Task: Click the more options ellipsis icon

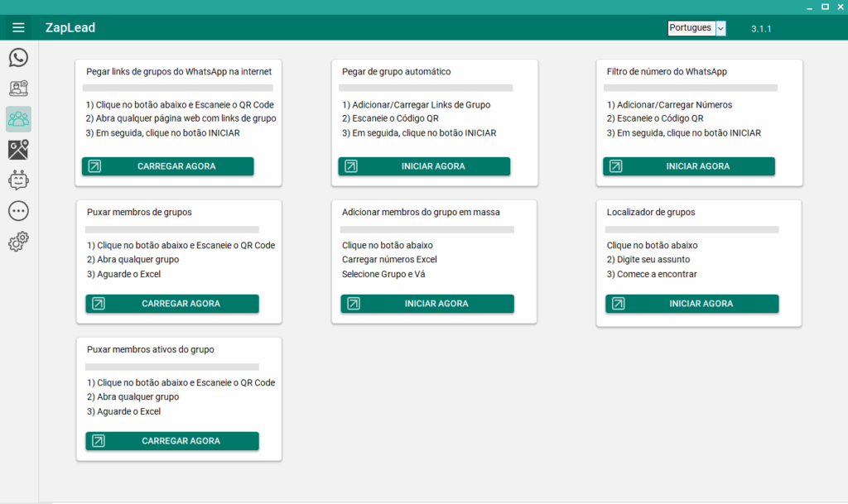Action: click(18, 211)
